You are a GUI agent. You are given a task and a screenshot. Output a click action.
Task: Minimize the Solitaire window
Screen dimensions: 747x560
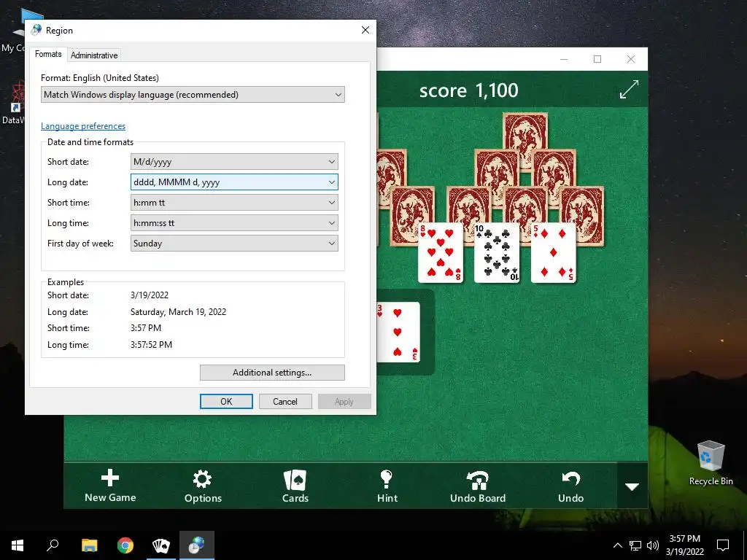564,59
